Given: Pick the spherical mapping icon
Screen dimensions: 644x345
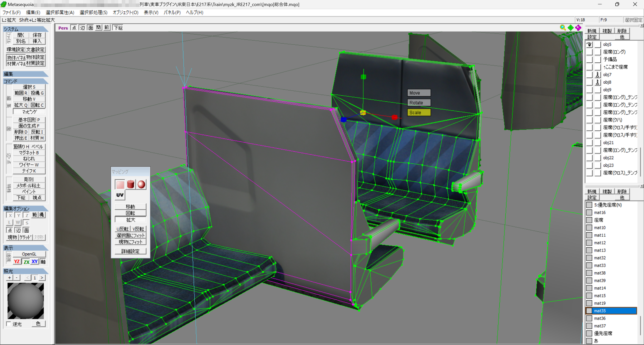Looking at the screenshot, I should 141,184.
